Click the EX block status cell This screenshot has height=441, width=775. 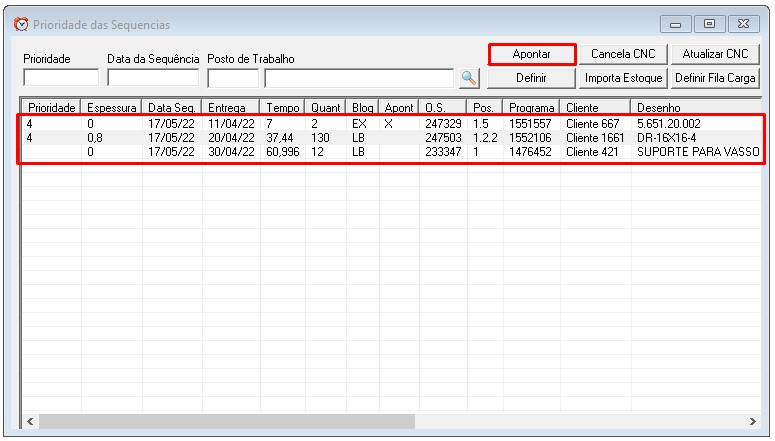tap(359, 124)
